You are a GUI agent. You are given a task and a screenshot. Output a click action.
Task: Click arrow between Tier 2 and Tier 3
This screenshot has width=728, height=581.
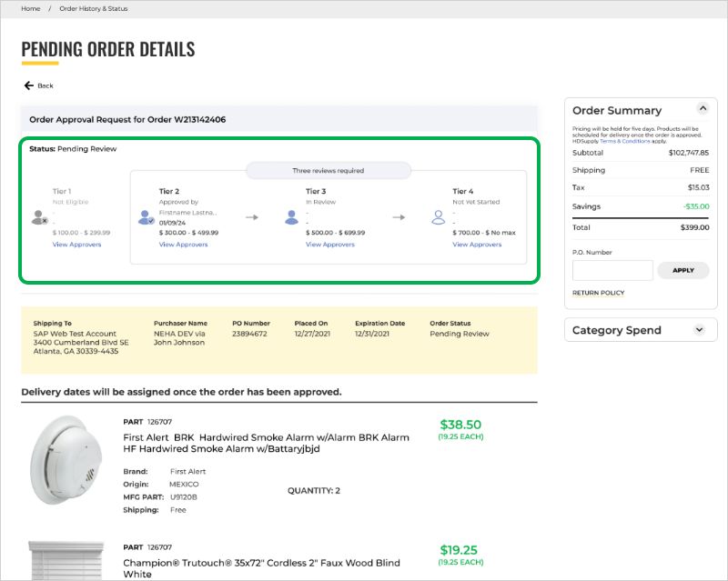[x=252, y=217]
